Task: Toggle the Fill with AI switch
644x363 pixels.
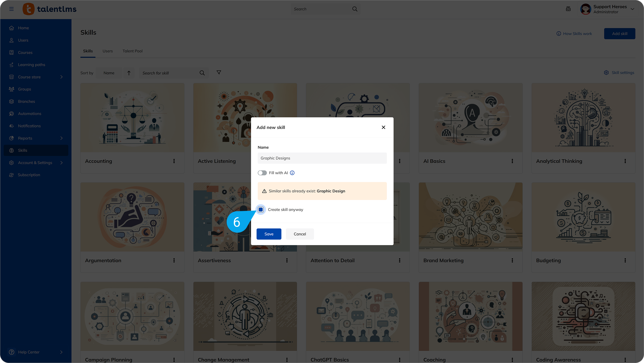Action: (262, 173)
